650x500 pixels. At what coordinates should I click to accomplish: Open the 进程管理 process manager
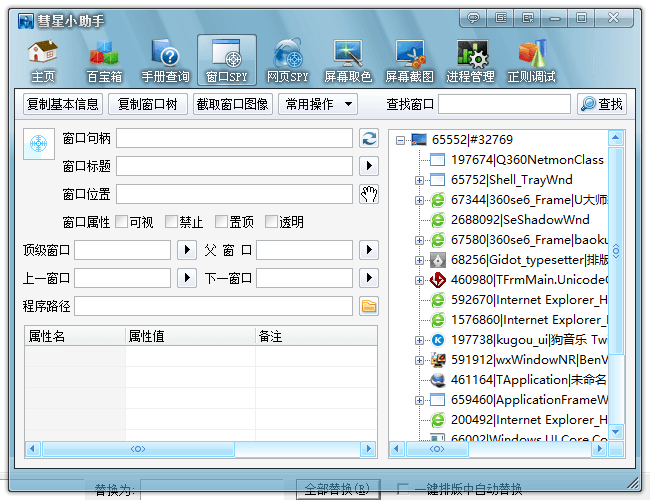[x=470, y=62]
